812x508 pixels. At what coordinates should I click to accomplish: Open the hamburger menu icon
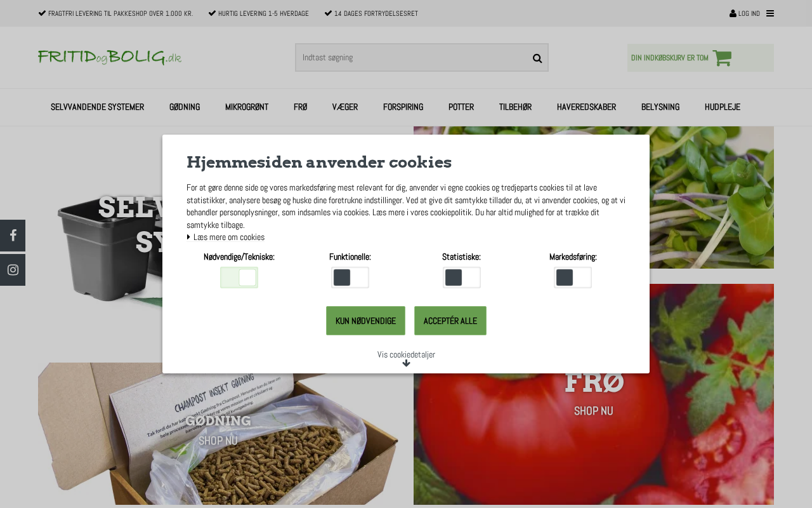click(x=770, y=13)
